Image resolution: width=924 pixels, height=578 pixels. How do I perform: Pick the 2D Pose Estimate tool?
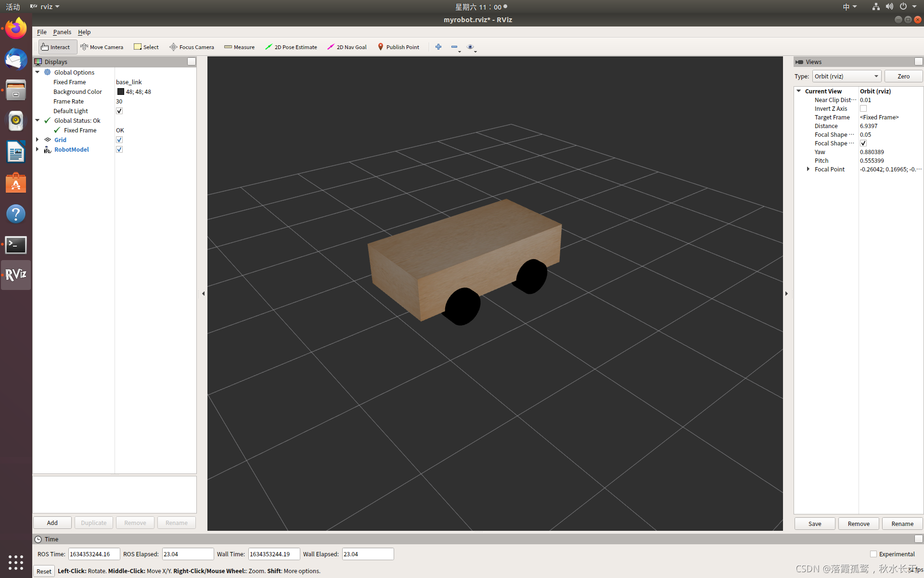pos(291,47)
